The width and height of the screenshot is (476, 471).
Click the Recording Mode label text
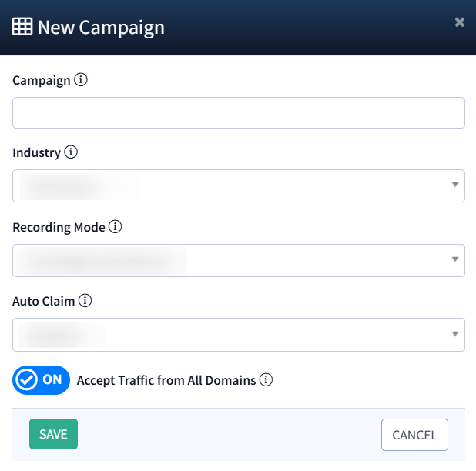59,227
